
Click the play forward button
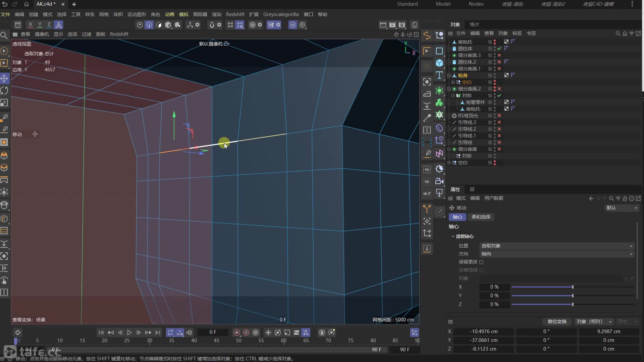129,333
